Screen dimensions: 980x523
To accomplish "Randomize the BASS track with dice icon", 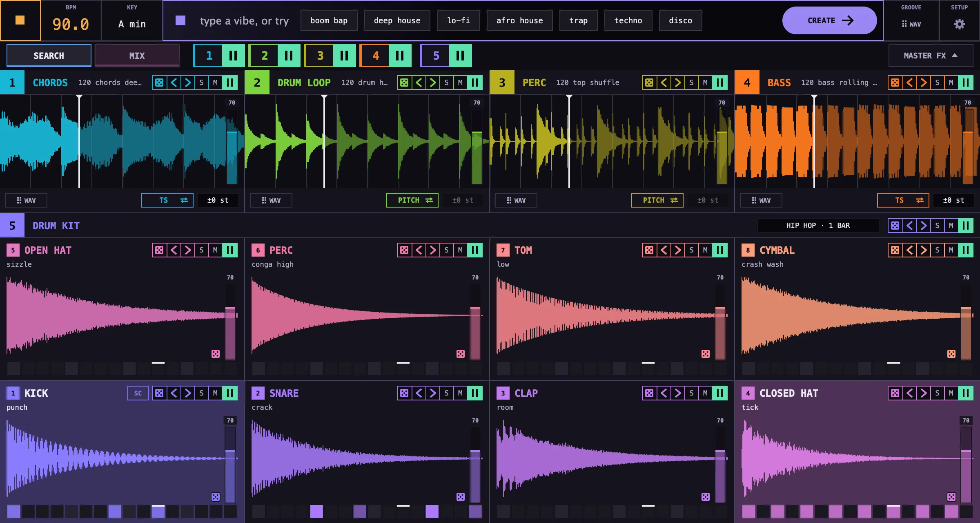I will coord(895,83).
